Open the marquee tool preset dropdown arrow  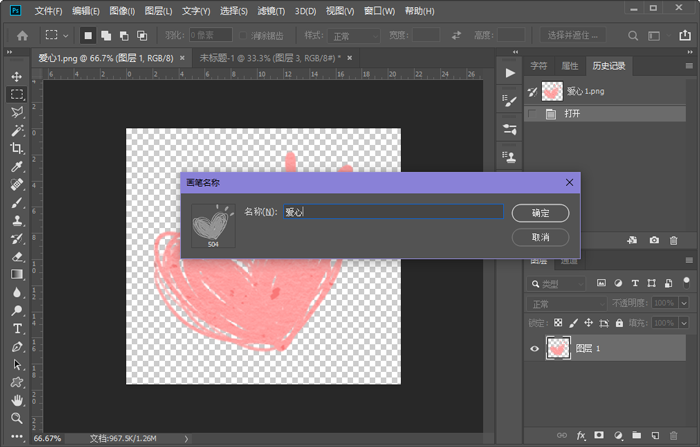point(66,36)
